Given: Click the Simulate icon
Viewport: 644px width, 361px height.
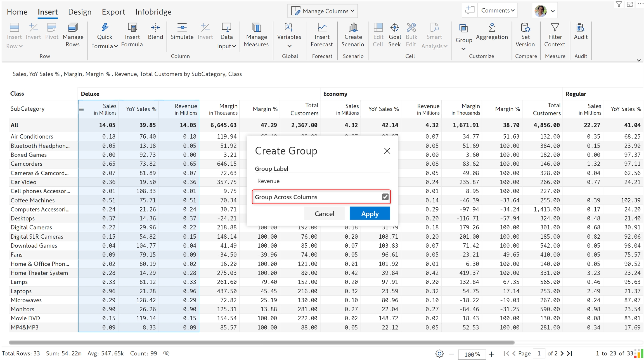Looking at the screenshot, I should pyautogui.click(x=182, y=27).
